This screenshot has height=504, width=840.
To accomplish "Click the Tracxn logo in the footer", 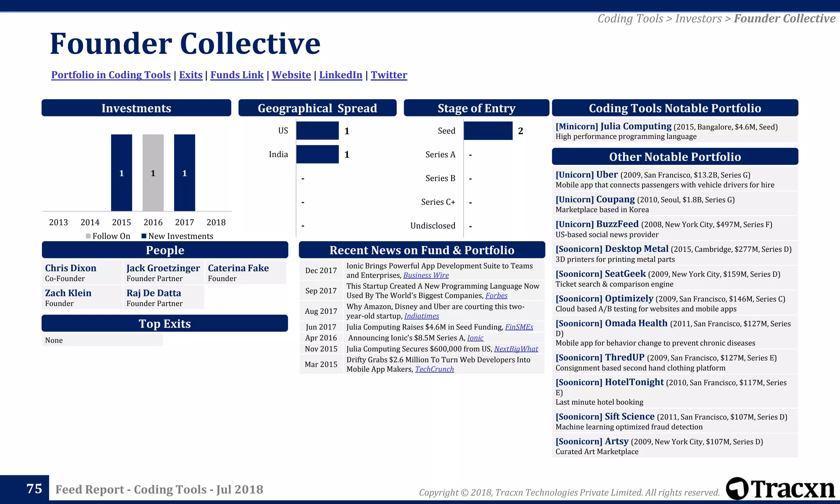I will tap(781, 488).
